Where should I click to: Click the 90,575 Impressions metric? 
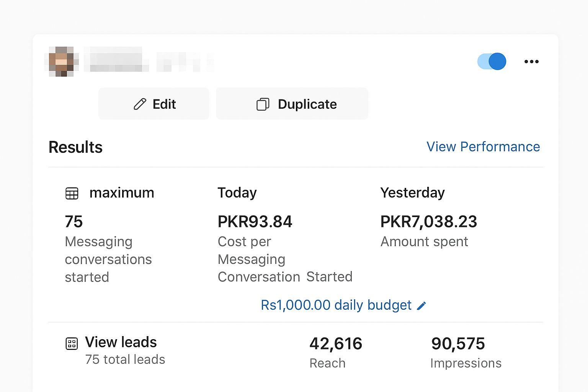[458, 344]
